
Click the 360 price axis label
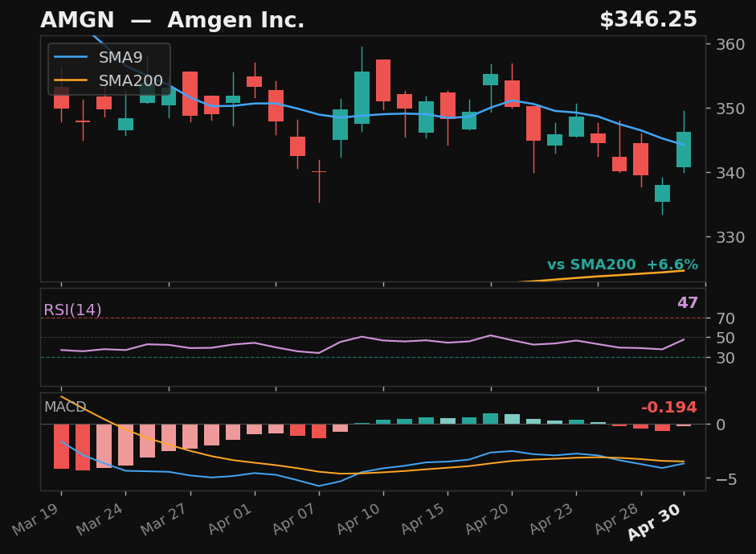click(x=730, y=44)
